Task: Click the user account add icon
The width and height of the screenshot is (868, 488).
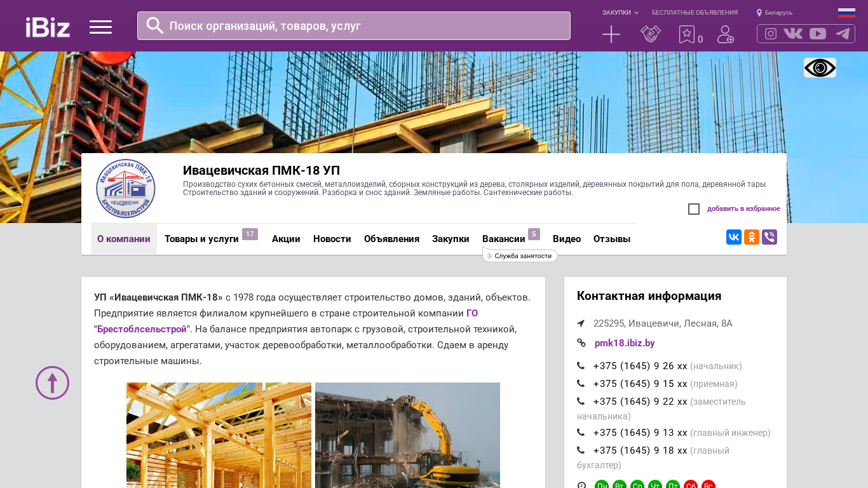Action: [x=726, y=34]
